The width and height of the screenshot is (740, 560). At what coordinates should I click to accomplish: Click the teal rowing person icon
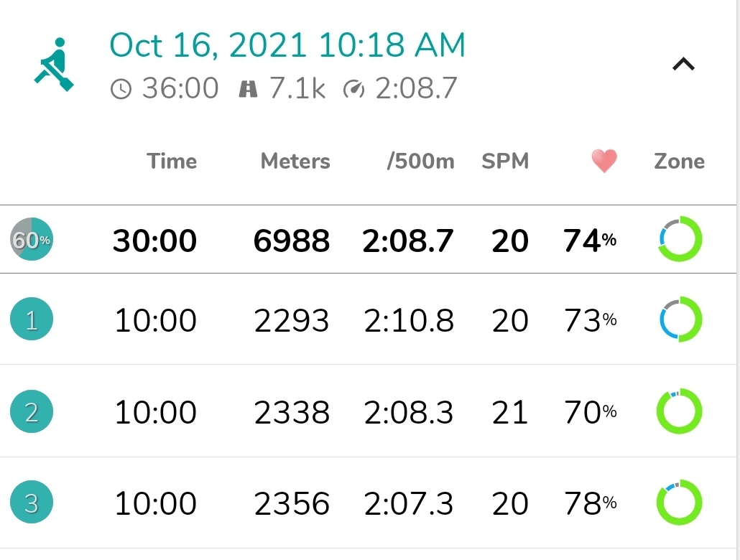tap(55, 65)
